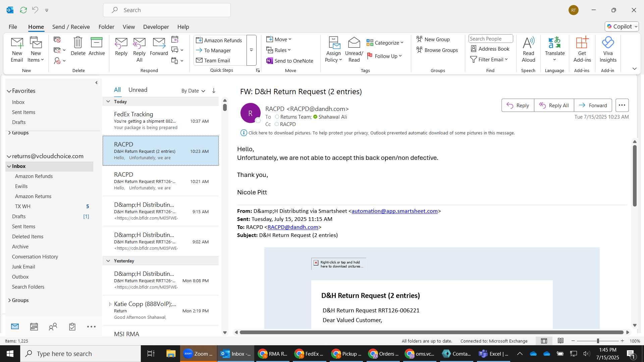Expand the Quick Steps gallery

251,50
